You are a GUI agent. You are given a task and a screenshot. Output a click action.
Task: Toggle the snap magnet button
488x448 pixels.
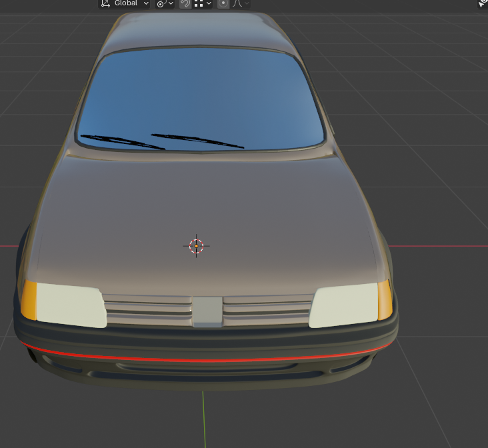tap(185, 3)
